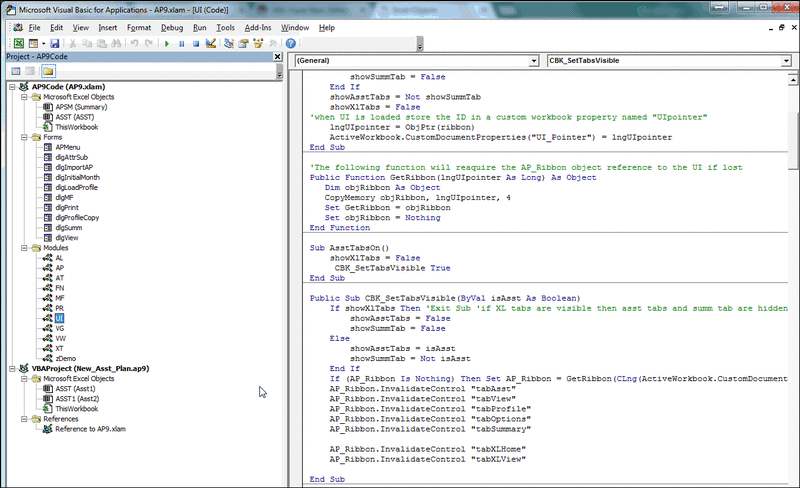
Task: Open the Window menu
Action: [x=295, y=28]
